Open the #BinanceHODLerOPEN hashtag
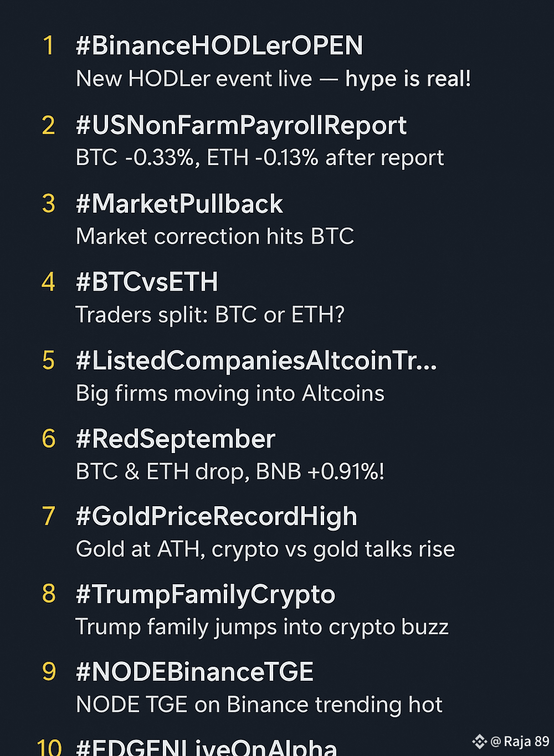This screenshot has width=554, height=756. 219,45
